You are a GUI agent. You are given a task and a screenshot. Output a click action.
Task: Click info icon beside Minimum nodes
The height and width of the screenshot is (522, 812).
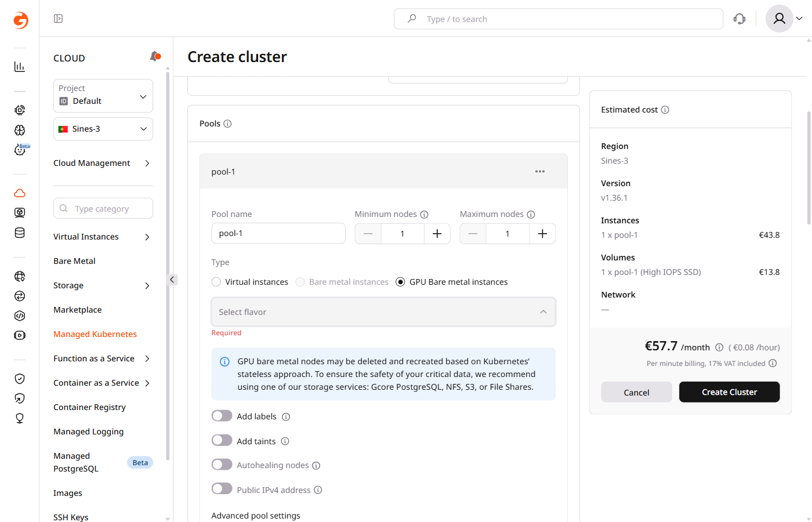click(x=424, y=215)
